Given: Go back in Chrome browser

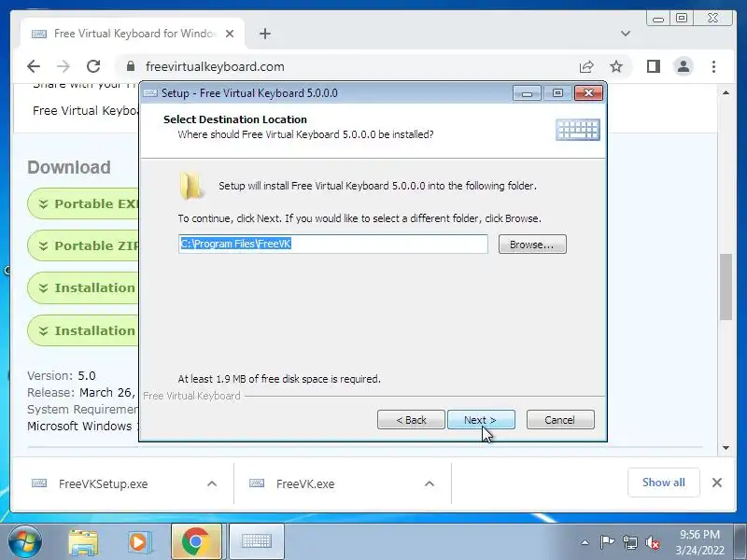Looking at the screenshot, I should (x=34, y=66).
